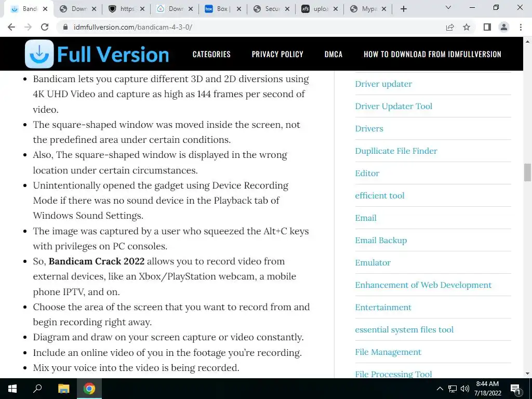Click the page scrollbar thumb
The width and height of the screenshot is (532, 399).
(x=527, y=172)
